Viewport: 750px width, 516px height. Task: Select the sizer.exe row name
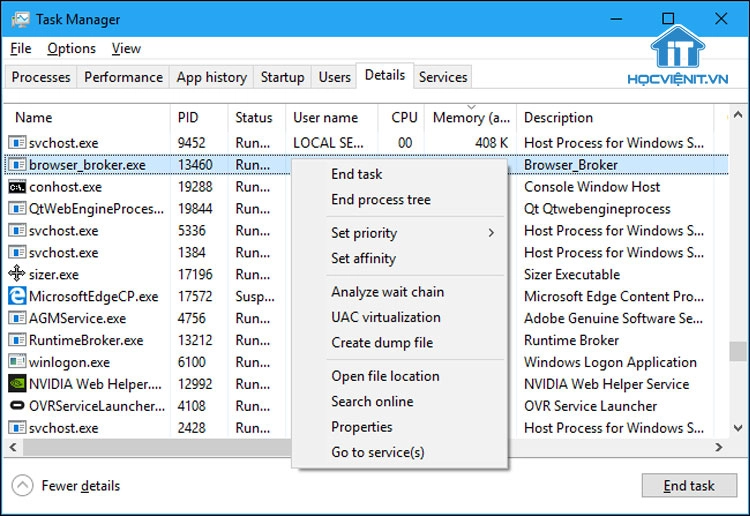click(54, 274)
